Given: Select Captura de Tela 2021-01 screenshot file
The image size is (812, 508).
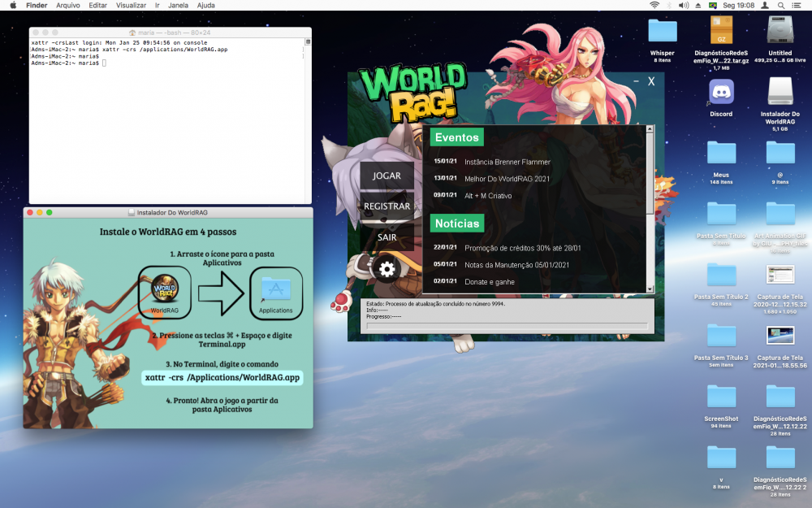Looking at the screenshot, I should pyautogui.click(x=780, y=336).
